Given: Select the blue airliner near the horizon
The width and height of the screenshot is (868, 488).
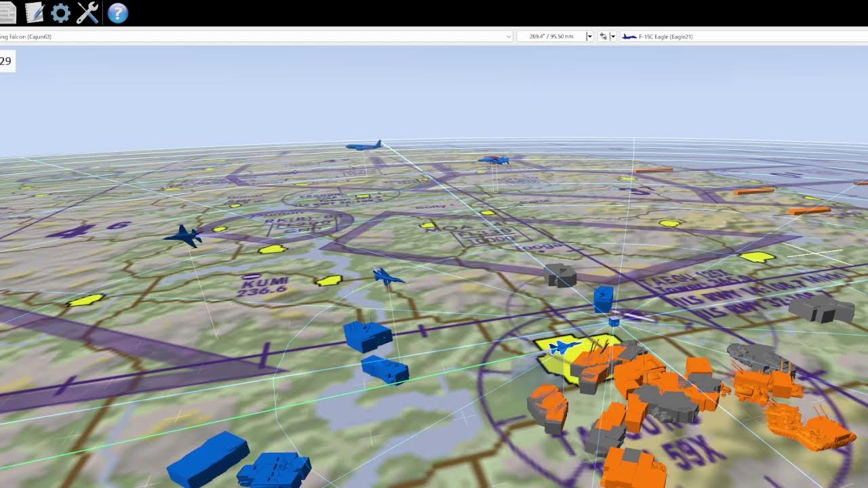Looking at the screenshot, I should coord(364,145).
